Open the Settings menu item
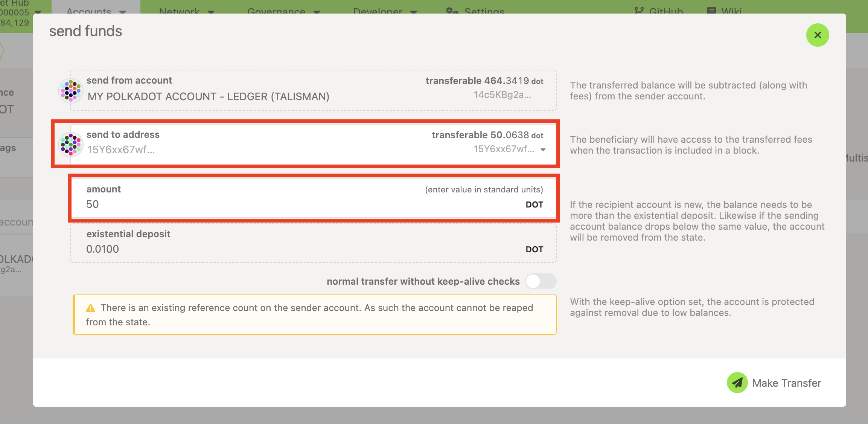This screenshot has width=868, height=424. 484,11
